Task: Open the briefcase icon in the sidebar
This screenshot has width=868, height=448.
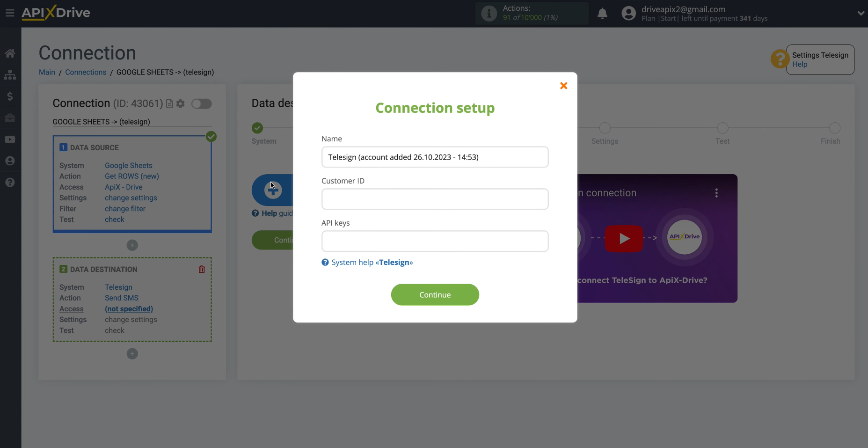Action: coord(10,118)
